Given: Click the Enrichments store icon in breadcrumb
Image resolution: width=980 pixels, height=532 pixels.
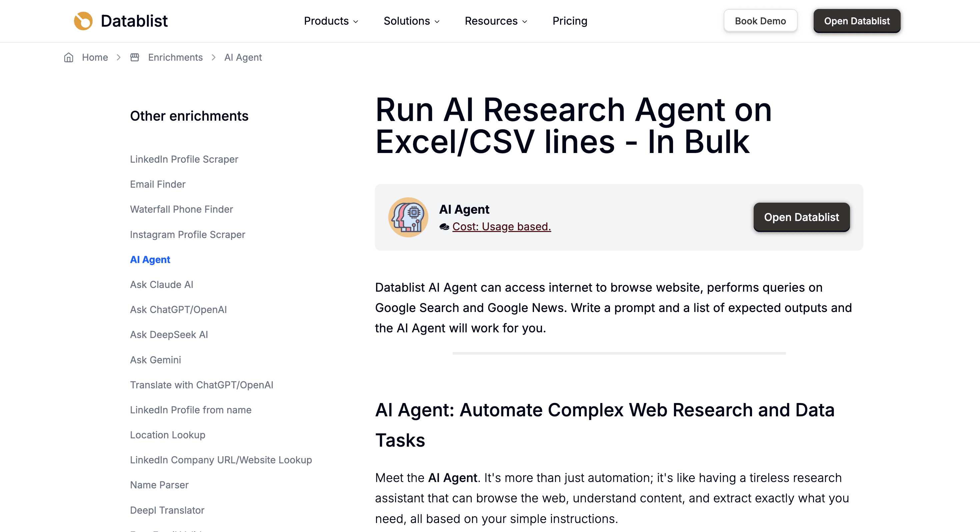Looking at the screenshot, I should pyautogui.click(x=135, y=57).
